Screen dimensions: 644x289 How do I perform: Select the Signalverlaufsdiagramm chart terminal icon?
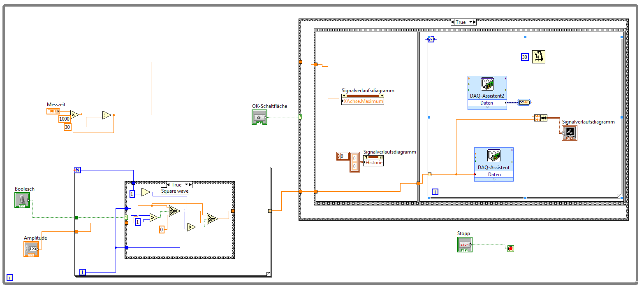point(570,133)
